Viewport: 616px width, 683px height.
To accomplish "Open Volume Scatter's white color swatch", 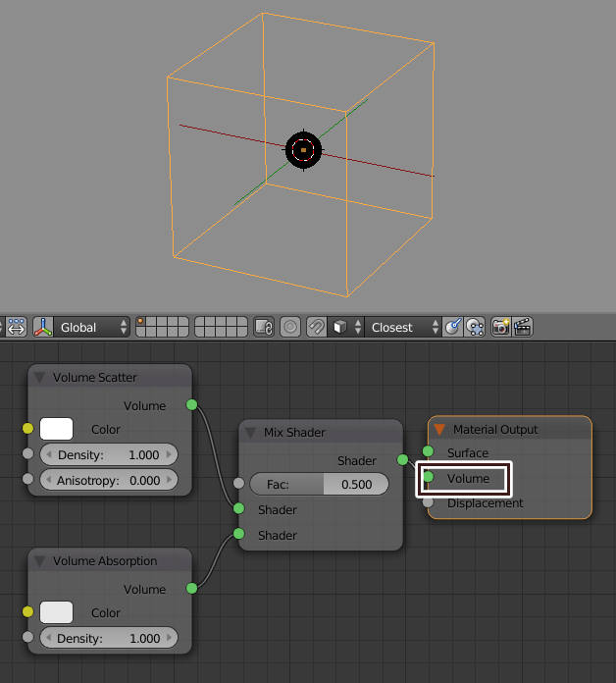I will 56,429.
